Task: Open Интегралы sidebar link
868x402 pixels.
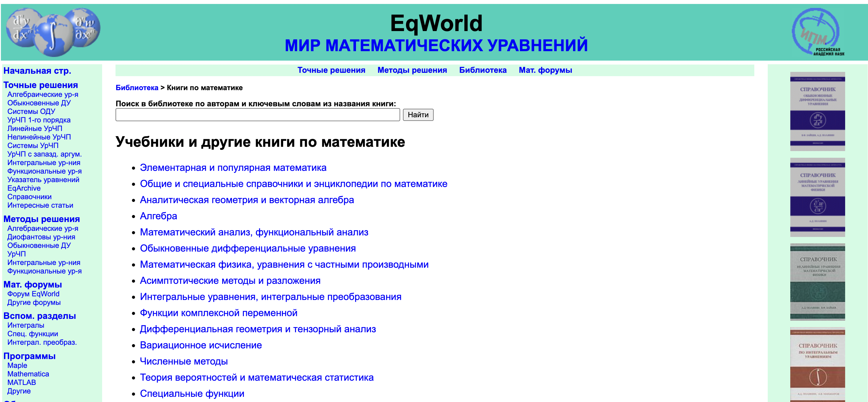Action: click(26, 326)
